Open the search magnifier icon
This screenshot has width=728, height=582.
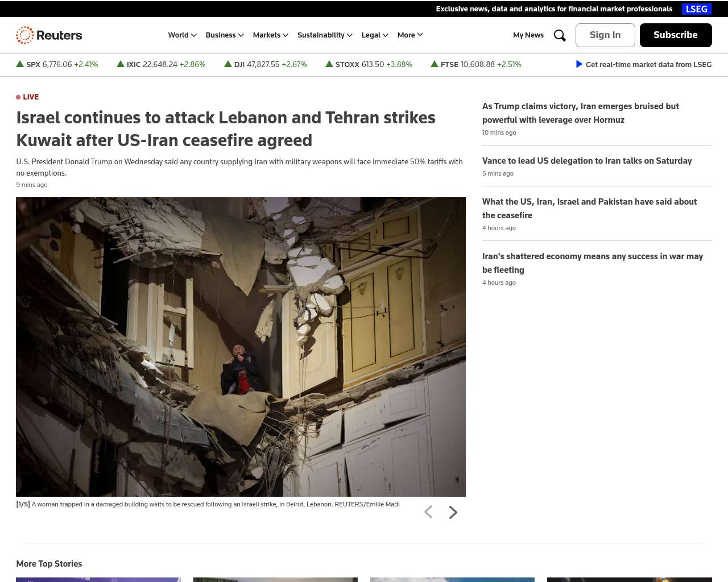(560, 35)
